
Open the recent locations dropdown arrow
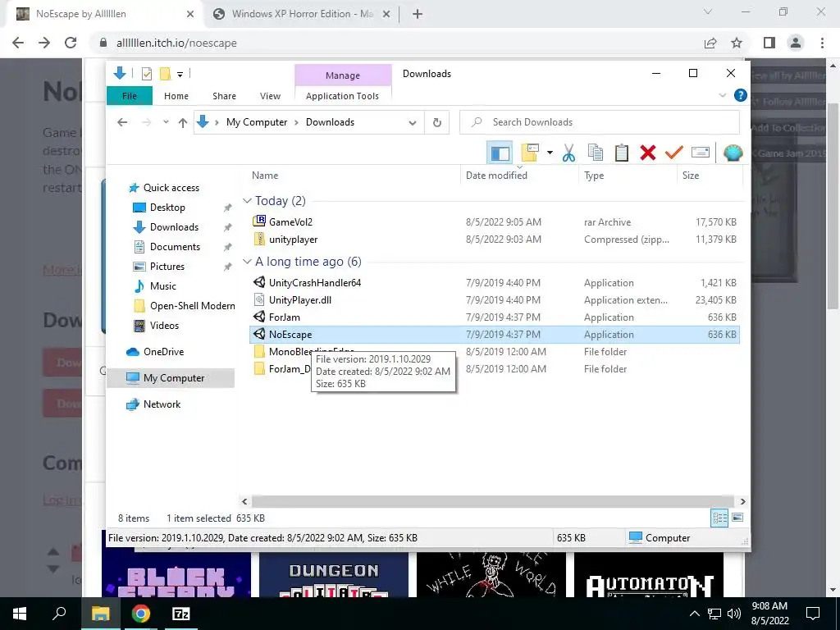(x=166, y=122)
